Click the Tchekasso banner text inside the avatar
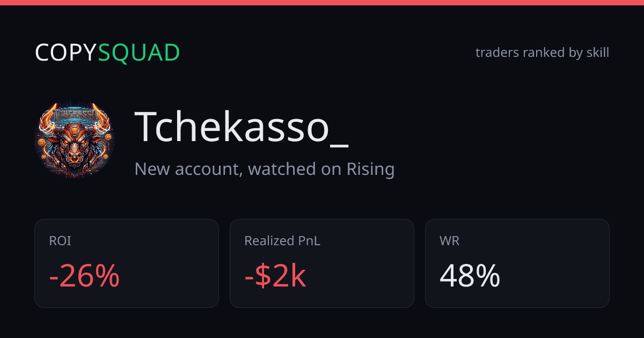The width and height of the screenshot is (644, 338). point(75,115)
